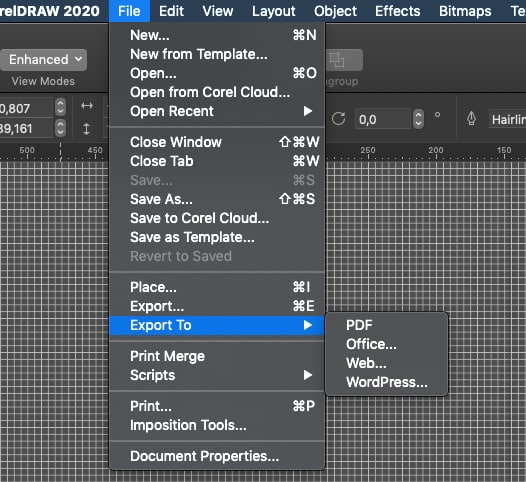Choose New from Template...
This screenshot has height=482, width=526.
(217, 54)
